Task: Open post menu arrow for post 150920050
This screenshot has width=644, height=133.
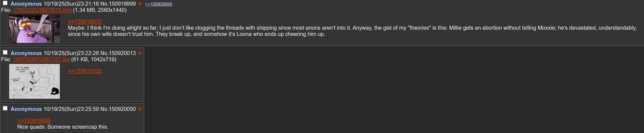Action: (140, 109)
